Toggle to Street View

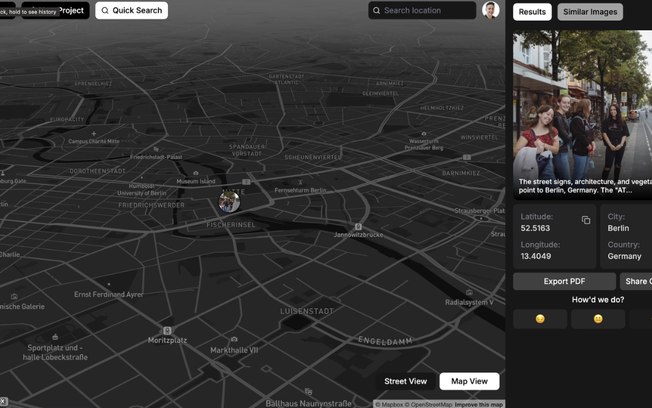coord(405,381)
